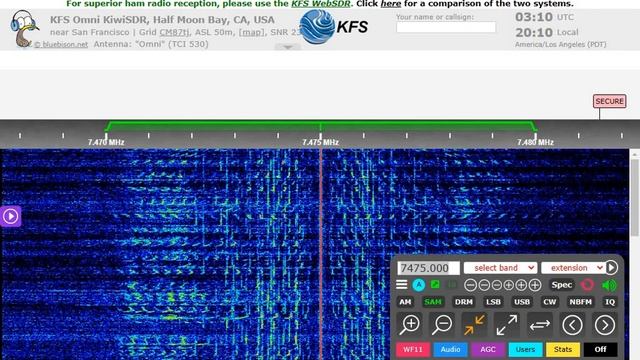Page waterfall right with the circled arrow
This screenshot has height=360, width=640.
click(x=604, y=325)
